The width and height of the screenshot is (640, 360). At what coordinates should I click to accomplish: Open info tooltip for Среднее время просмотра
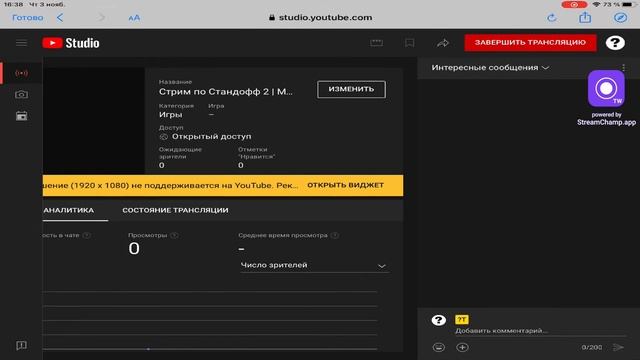click(335, 236)
